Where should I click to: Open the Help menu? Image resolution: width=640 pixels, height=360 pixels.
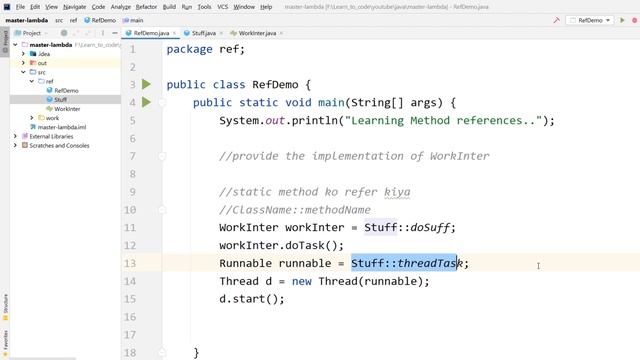(x=266, y=7)
